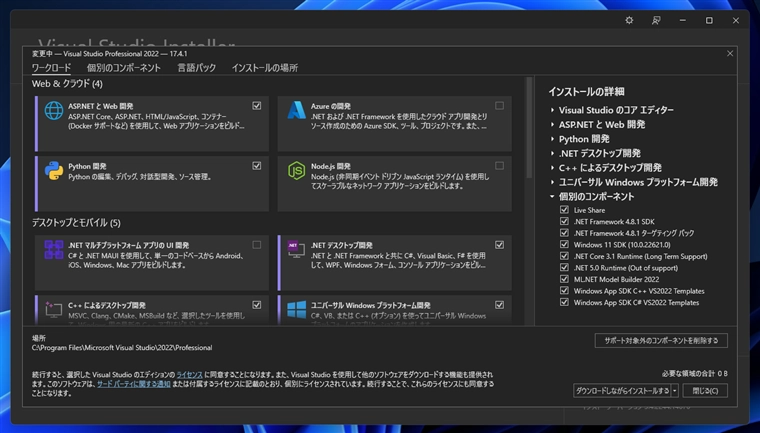760x433 pixels.
Task: Check the Azure の開発 workload
Action: (499, 106)
